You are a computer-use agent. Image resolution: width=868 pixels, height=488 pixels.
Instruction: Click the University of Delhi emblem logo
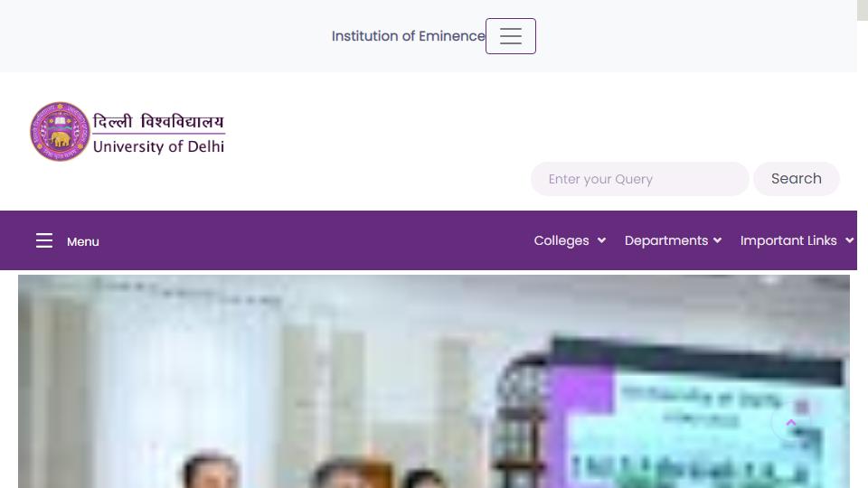(60, 132)
